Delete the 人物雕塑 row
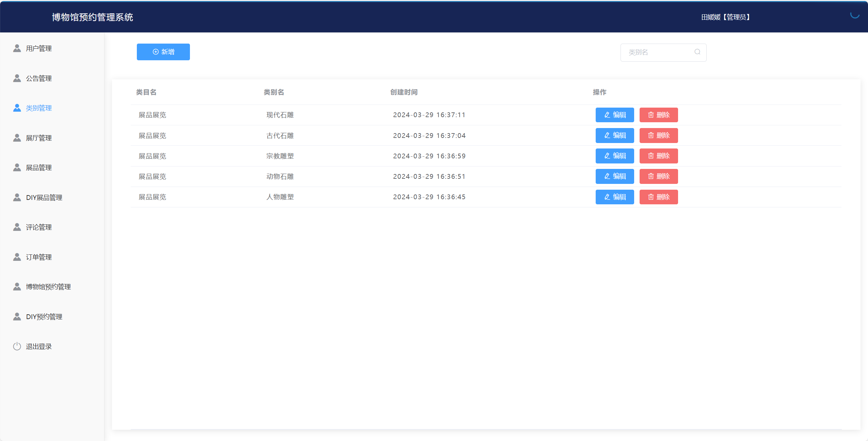 pos(658,197)
